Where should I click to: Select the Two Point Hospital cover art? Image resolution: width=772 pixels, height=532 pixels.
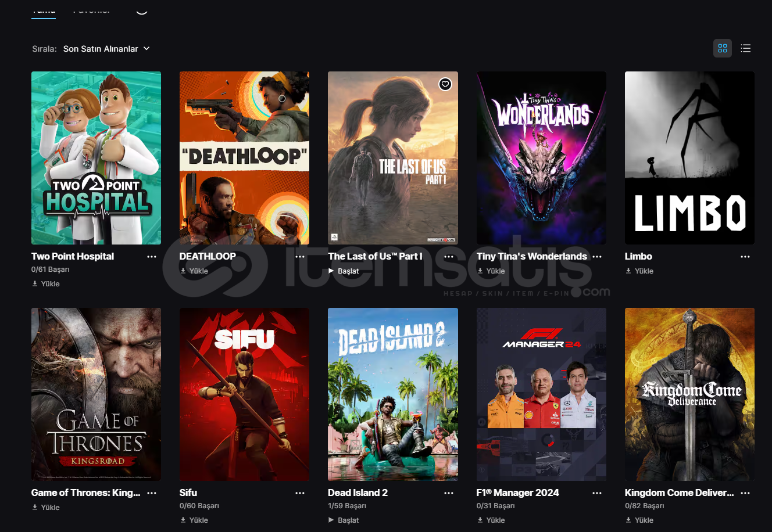96,158
